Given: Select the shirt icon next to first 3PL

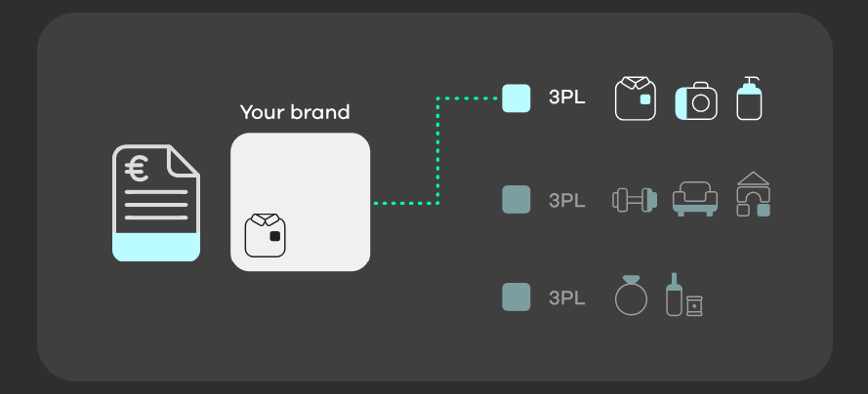Looking at the screenshot, I should tap(636, 98).
